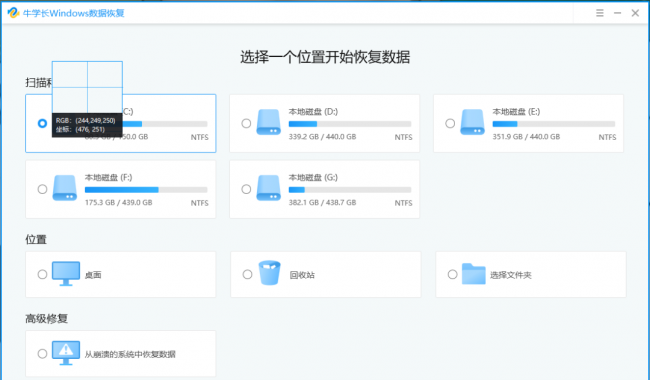Viewport: 650px width, 380px height.
Task: Click NTFS label on the F: drive card
Action: coord(199,203)
